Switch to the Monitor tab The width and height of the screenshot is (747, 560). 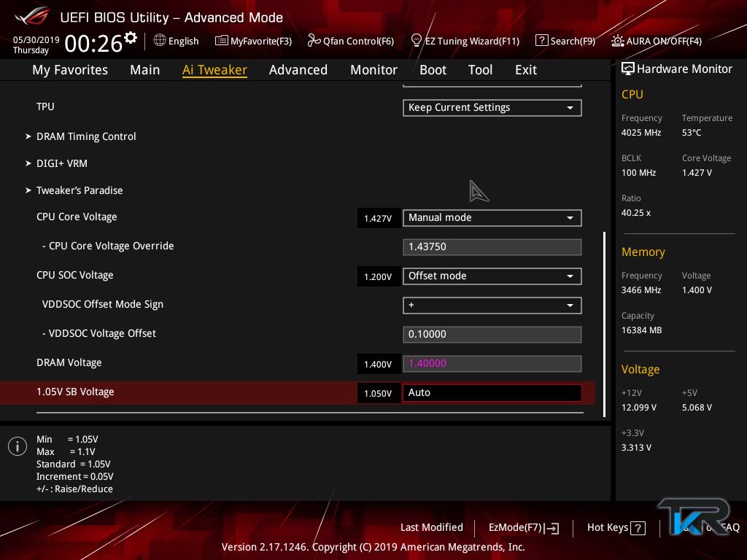tap(374, 70)
